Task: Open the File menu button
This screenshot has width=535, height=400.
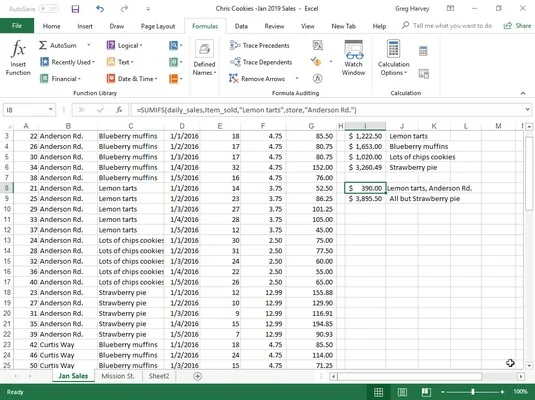Action: pos(17,26)
